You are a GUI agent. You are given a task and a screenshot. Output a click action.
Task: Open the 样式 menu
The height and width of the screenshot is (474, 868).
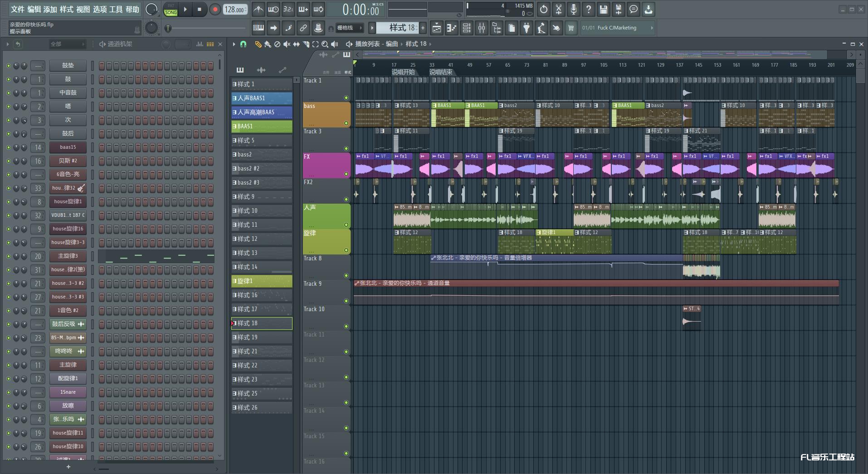coord(67,10)
